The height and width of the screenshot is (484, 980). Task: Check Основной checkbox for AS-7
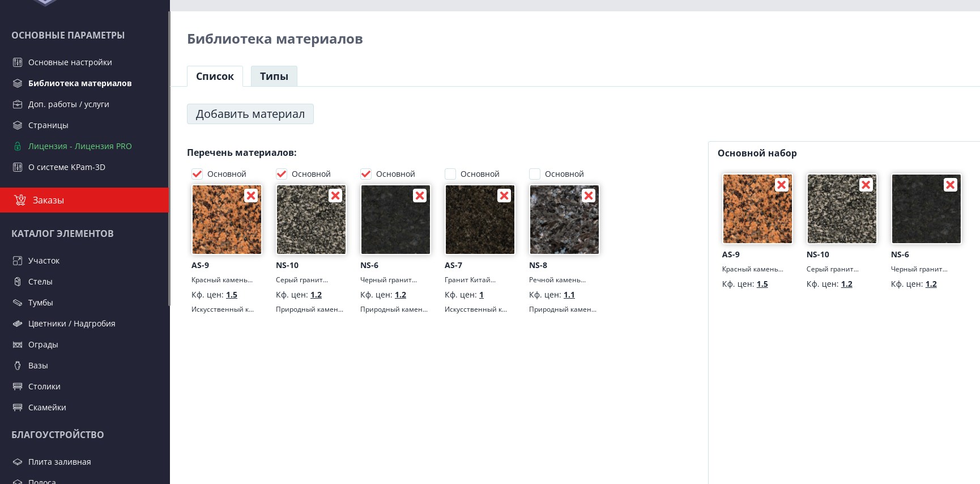(x=450, y=174)
